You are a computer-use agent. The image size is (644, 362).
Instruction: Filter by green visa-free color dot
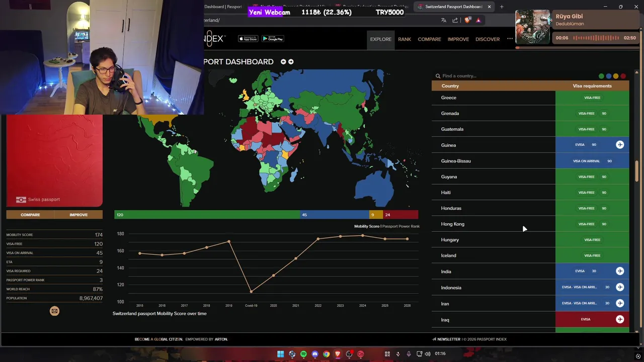(601, 76)
